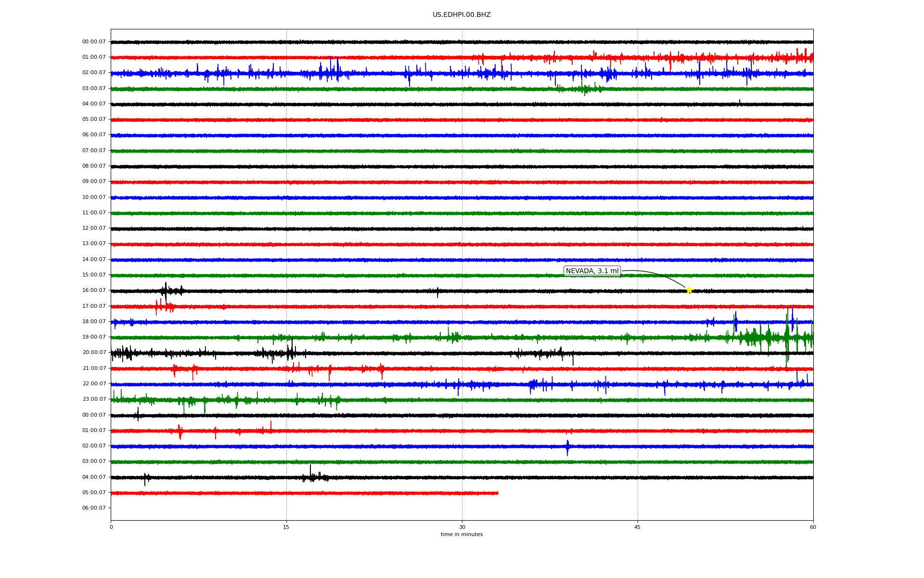Click the plot title US.EDHPI.00.BHZ

click(462, 15)
